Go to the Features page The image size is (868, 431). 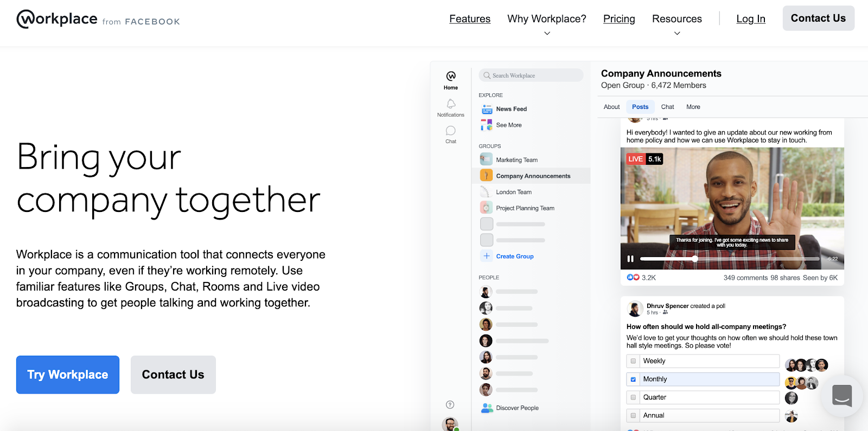(x=470, y=19)
